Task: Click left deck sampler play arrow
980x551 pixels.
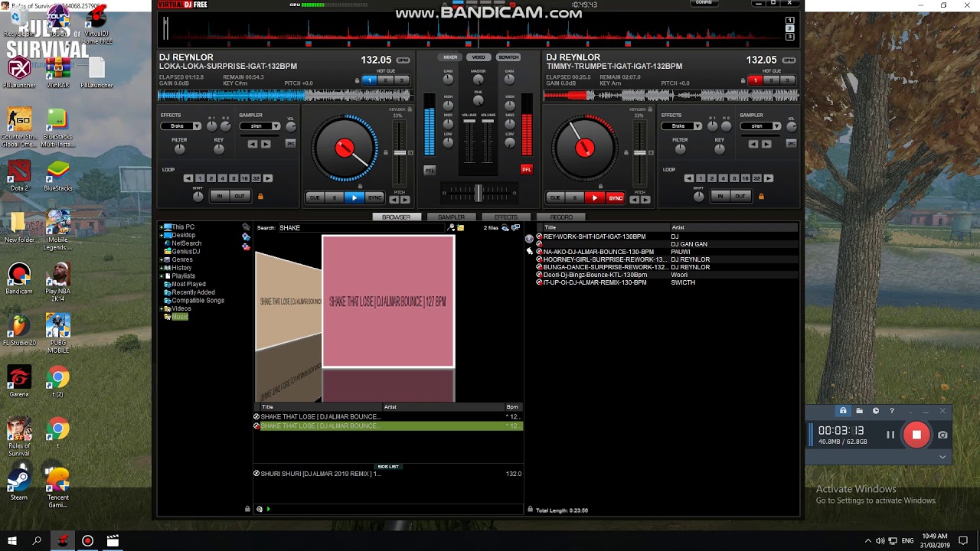Action: [x=266, y=144]
